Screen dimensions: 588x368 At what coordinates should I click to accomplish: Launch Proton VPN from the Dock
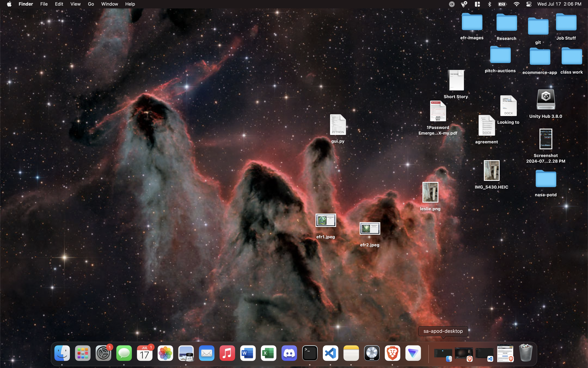[x=413, y=353]
